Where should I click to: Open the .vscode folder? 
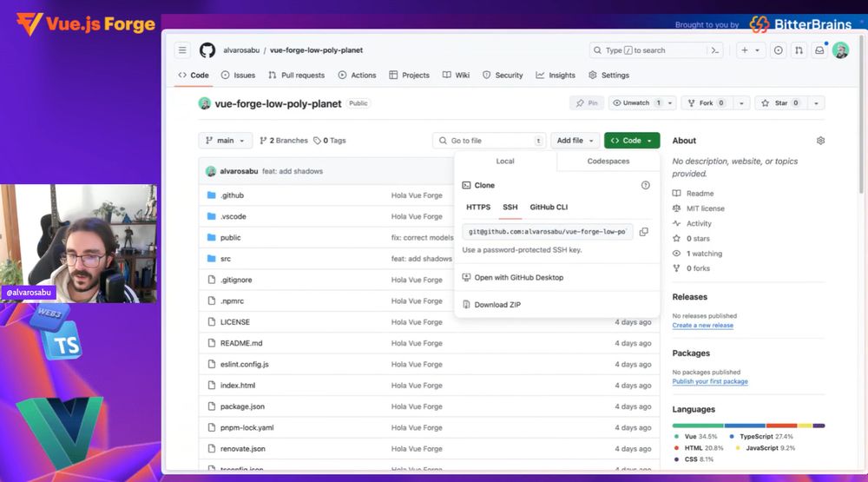click(x=233, y=216)
